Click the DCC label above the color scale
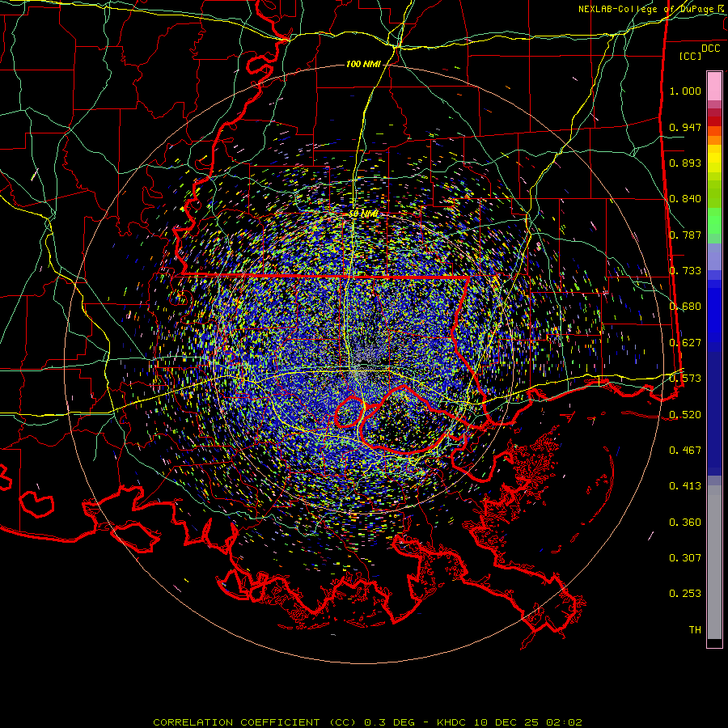728x728 pixels. coord(710,49)
